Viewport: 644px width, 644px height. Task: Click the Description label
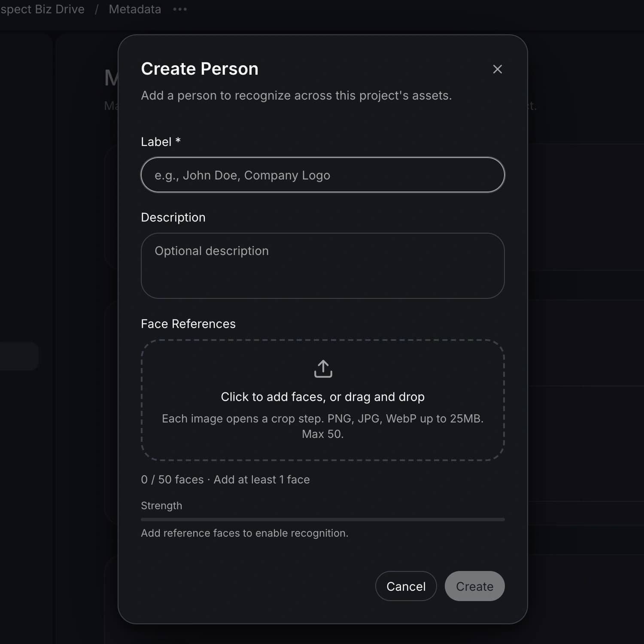173,217
